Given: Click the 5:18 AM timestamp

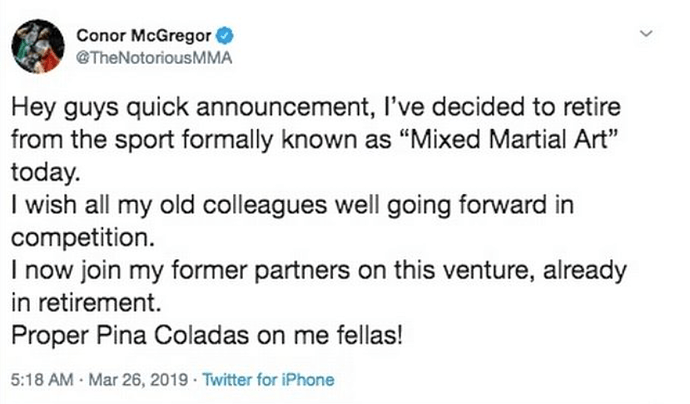Looking at the screenshot, I should point(40,380).
